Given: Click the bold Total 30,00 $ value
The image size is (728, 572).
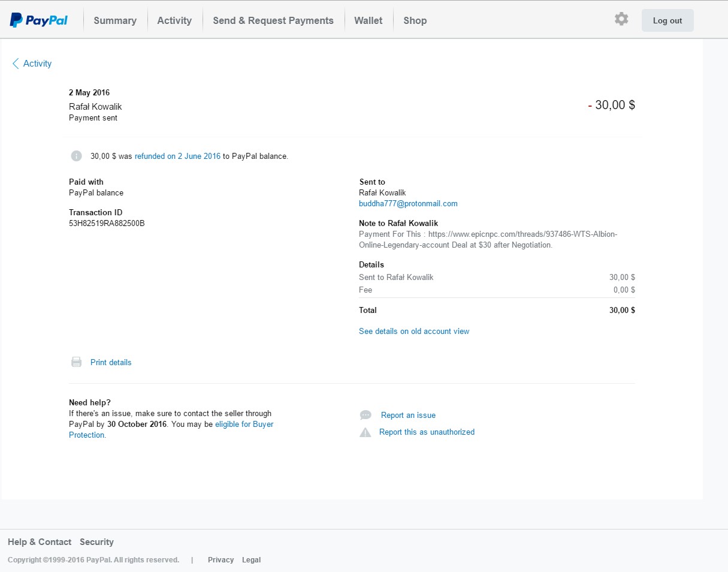Looking at the screenshot, I should (x=623, y=310).
